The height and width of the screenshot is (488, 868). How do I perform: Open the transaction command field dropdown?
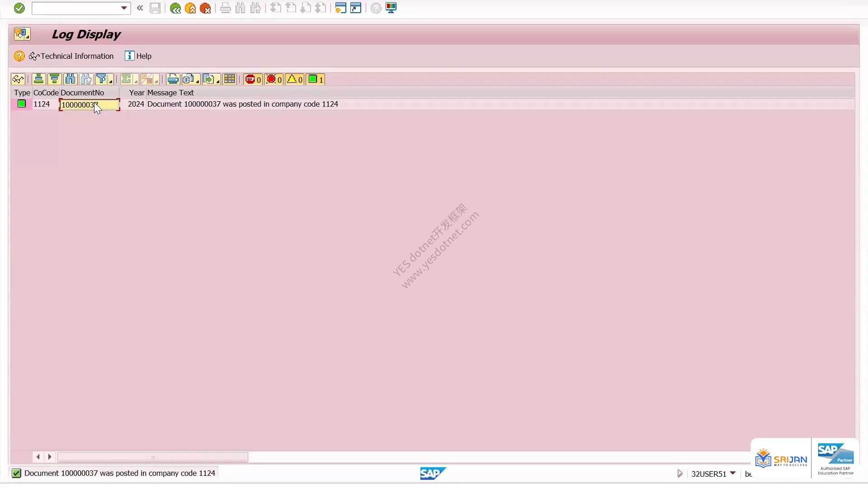[124, 8]
